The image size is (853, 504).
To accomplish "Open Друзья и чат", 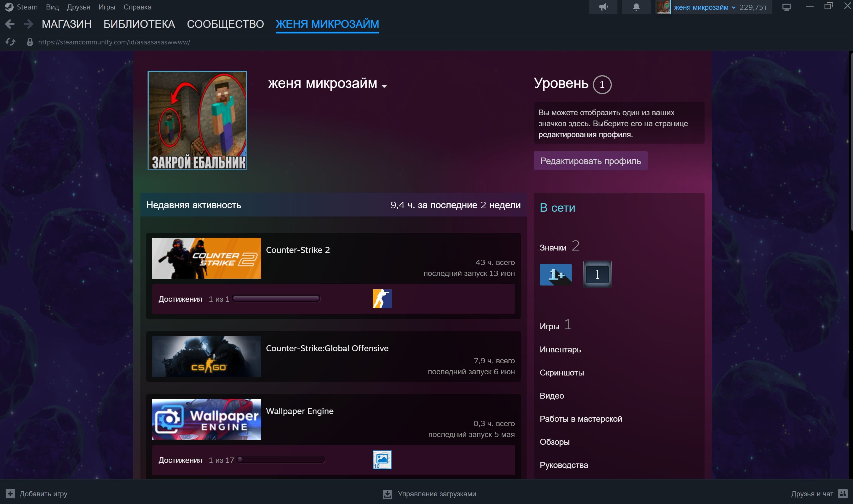I will click(x=812, y=494).
